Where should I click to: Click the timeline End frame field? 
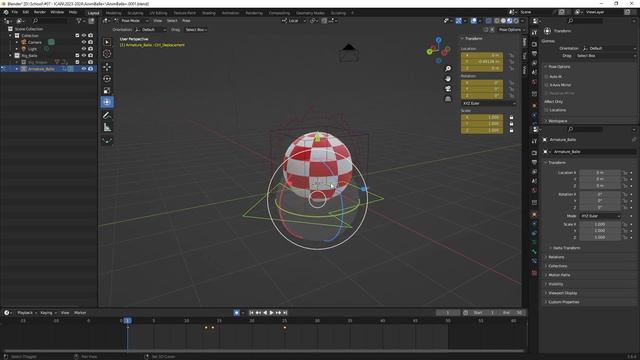click(512, 313)
